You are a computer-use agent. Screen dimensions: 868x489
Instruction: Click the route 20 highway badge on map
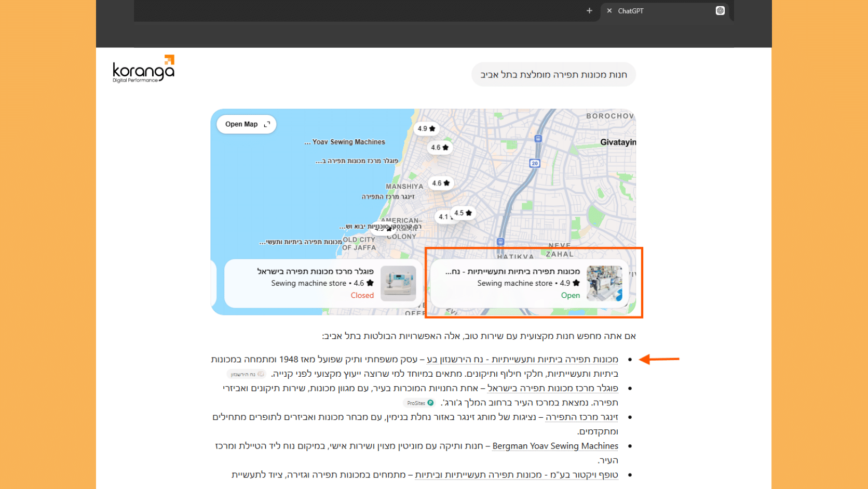pyautogui.click(x=534, y=163)
